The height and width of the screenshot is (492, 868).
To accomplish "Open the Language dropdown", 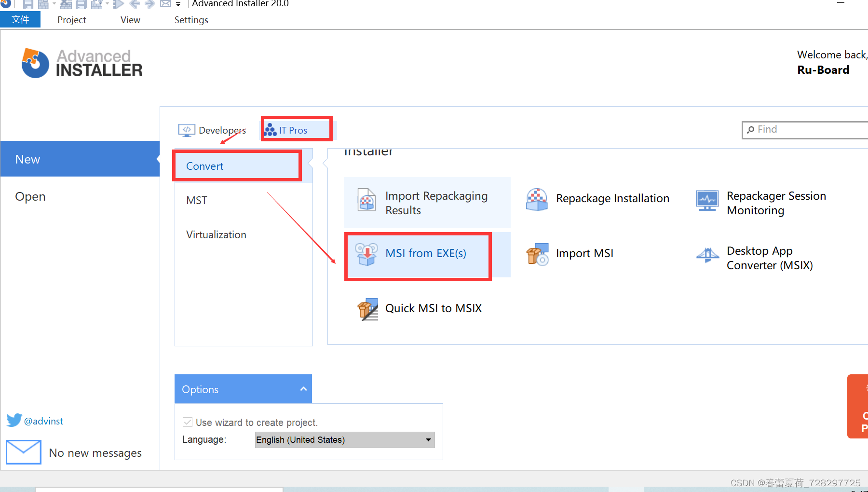I will 345,440.
